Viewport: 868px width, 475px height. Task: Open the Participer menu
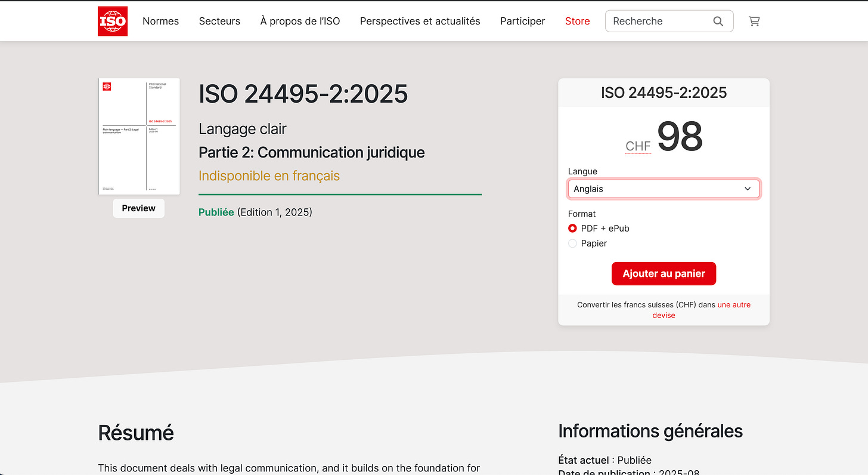tap(523, 21)
